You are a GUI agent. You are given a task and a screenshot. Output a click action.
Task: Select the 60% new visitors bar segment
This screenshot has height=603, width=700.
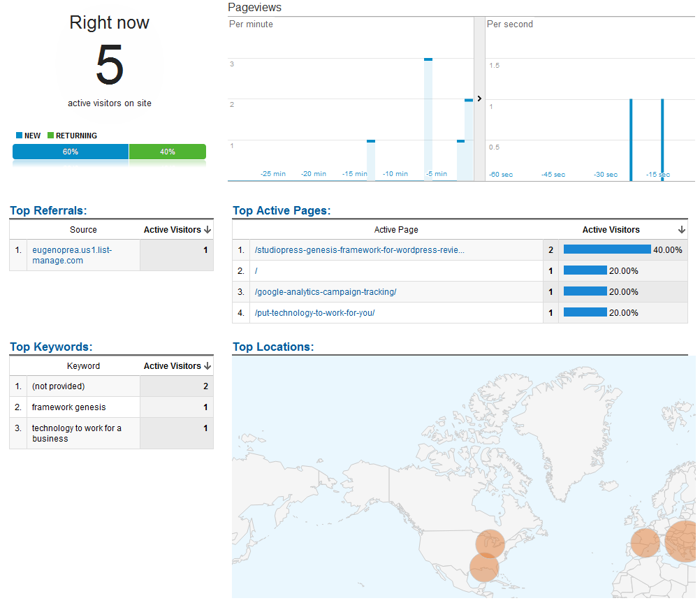[70, 151]
